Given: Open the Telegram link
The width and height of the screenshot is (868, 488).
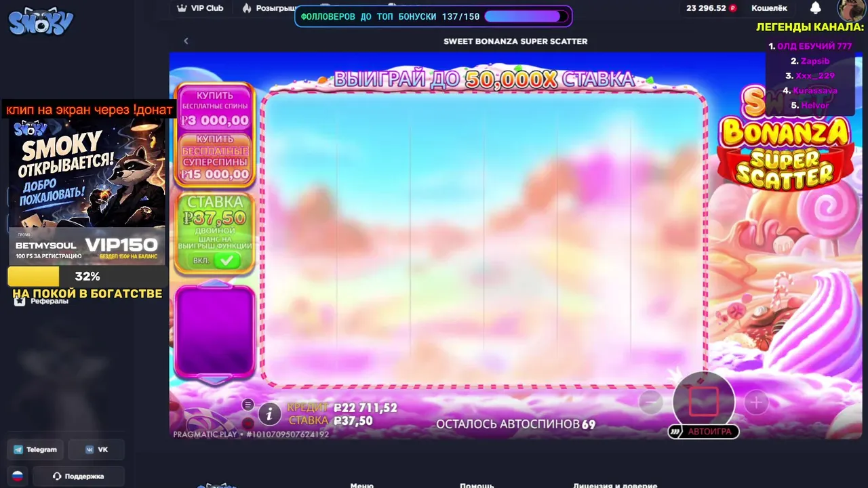Looking at the screenshot, I should coord(35,449).
